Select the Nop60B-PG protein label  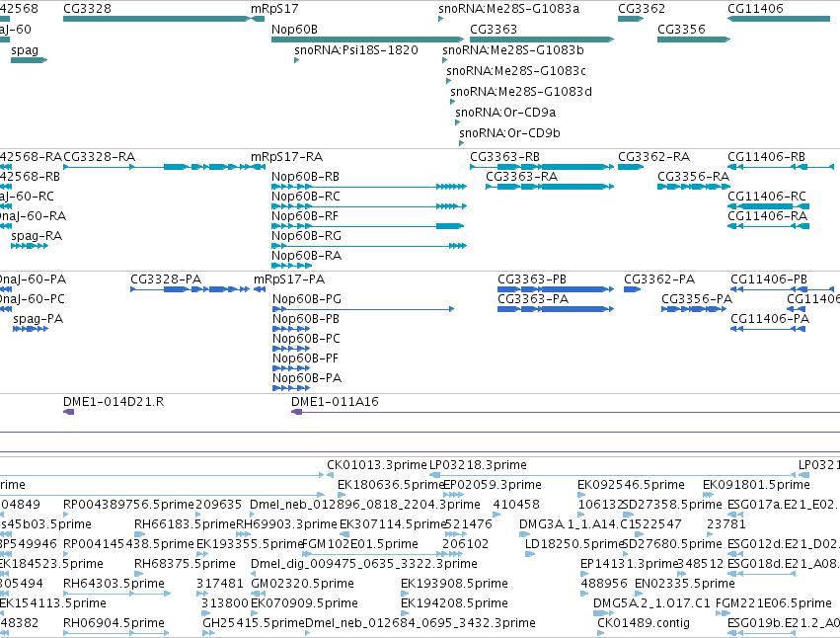[x=306, y=298]
